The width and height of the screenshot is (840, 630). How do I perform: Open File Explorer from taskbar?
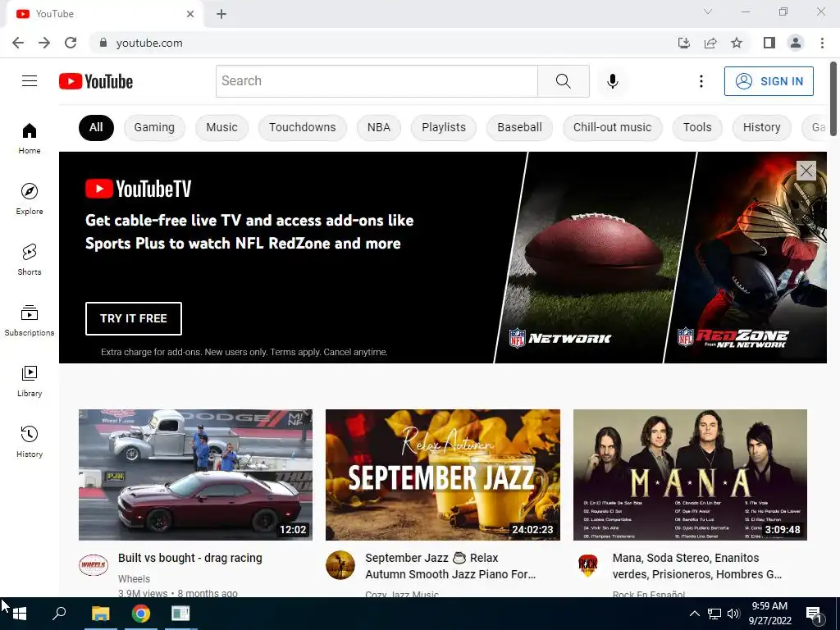(x=100, y=614)
